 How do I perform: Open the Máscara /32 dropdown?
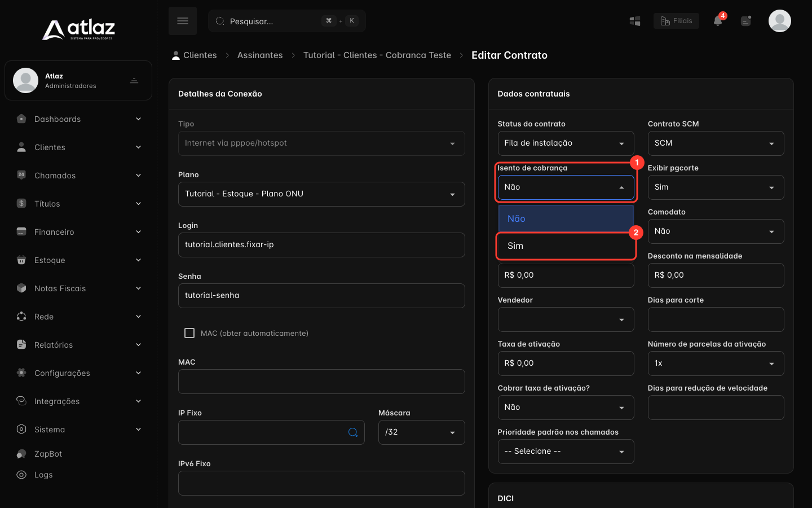(422, 432)
